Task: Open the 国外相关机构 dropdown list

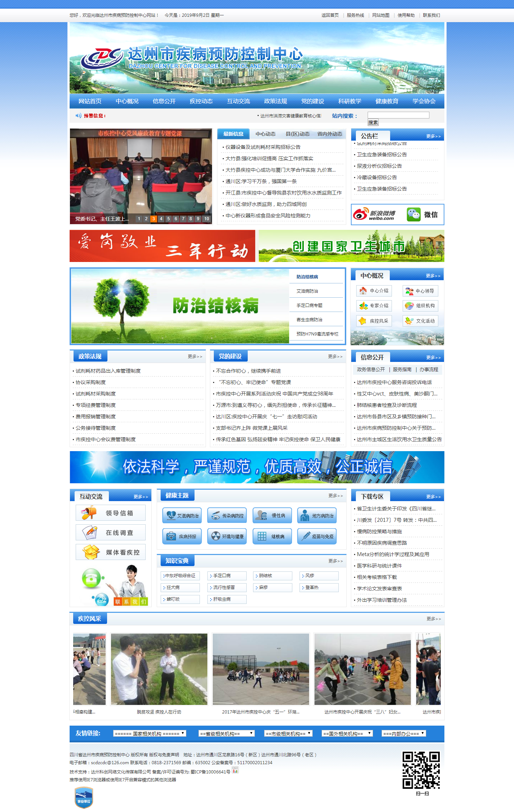Action: click(x=347, y=733)
